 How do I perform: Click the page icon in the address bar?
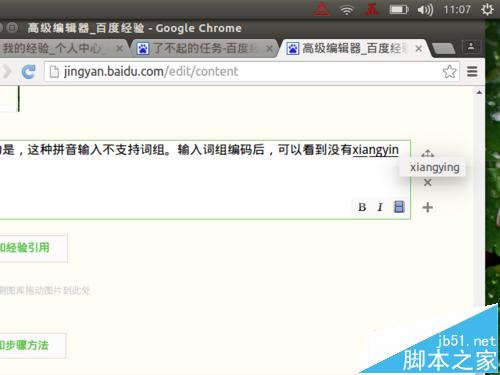(54, 72)
